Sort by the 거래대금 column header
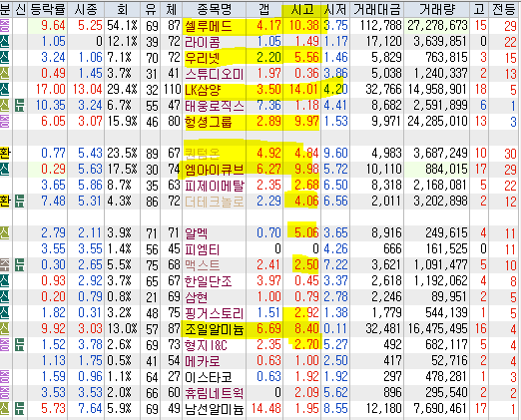This screenshot has width=521, height=420. coord(376,9)
